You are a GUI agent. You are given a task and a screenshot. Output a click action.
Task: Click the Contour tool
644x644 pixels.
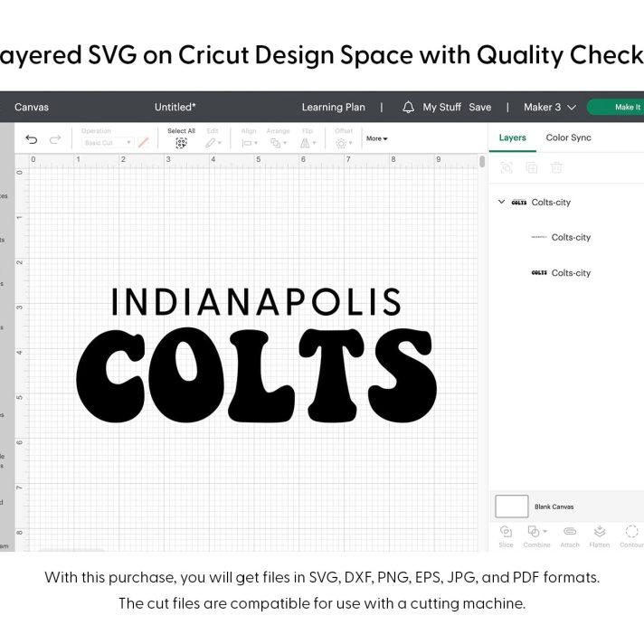pyautogui.click(x=631, y=536)
